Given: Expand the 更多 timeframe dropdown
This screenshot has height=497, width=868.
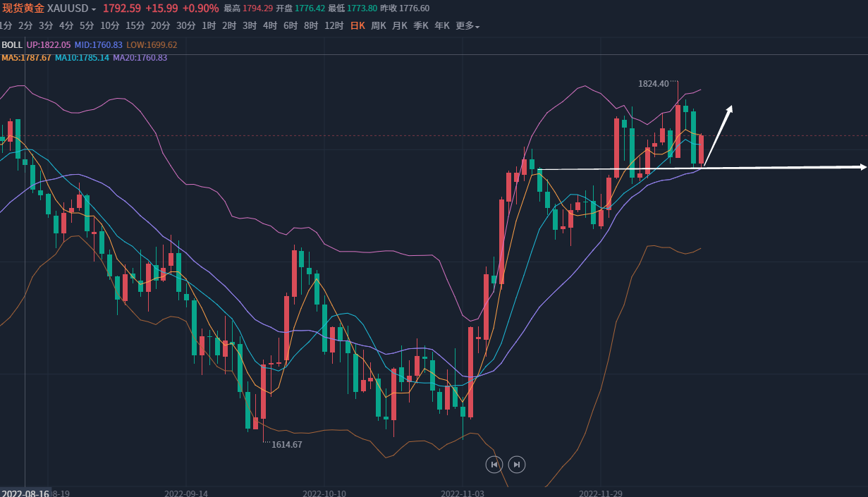Looking at the screenshot, I should [467, 26].
